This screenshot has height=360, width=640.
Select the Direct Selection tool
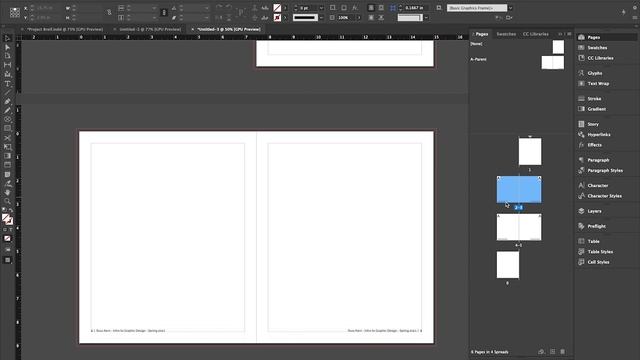[7, 47]
